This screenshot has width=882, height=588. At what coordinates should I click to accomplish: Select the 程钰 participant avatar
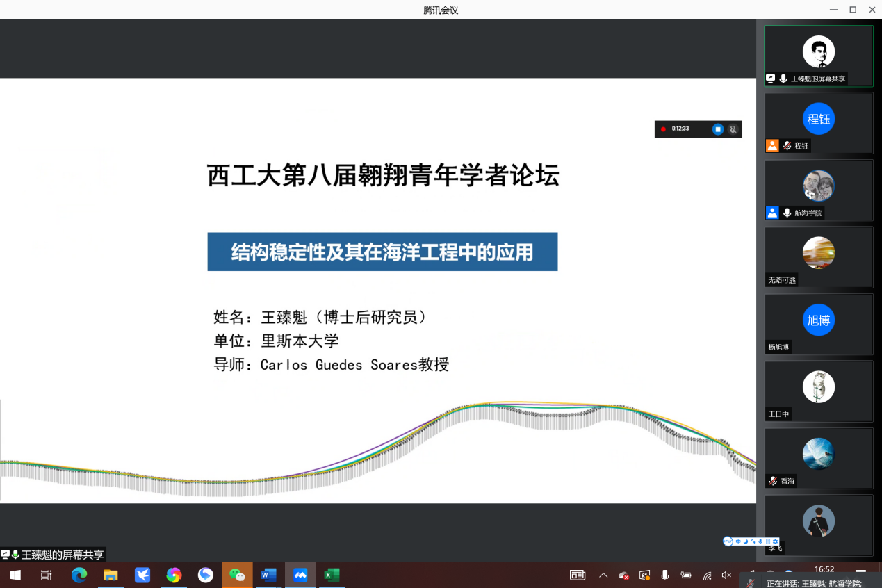(818, 119)
